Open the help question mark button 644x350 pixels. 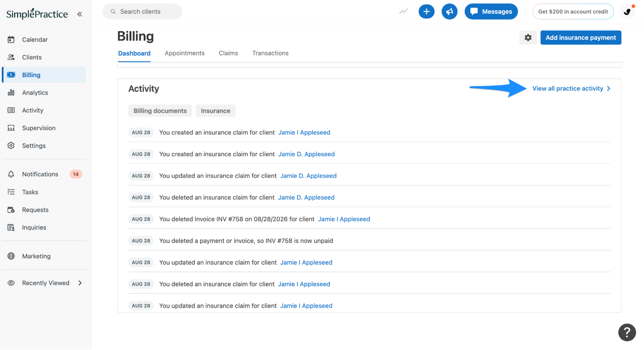(627, 332)
